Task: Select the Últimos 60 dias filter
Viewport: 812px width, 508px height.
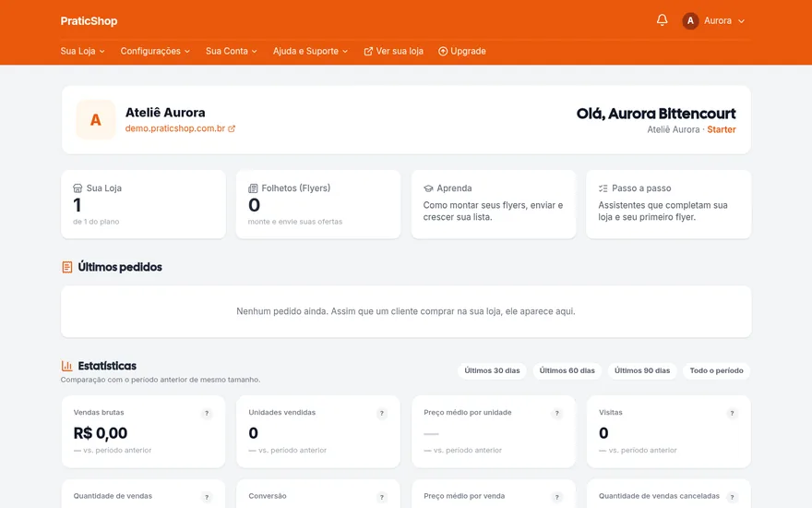Action: [567, 370]
